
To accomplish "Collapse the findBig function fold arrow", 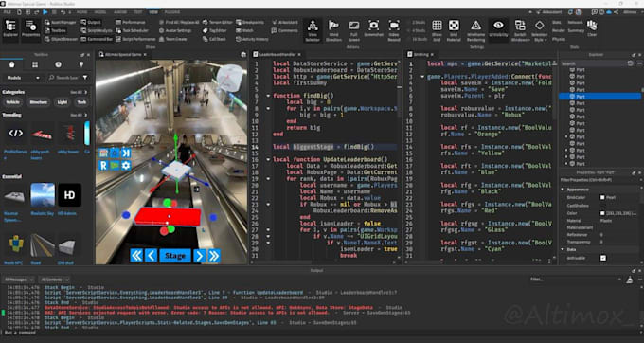I will pyautogui.click(x=268, y=96).
